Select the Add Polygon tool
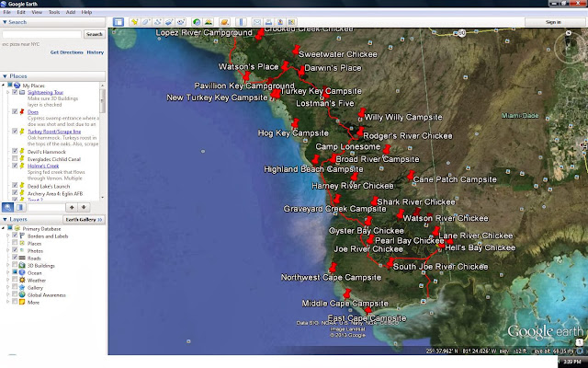 146,22
